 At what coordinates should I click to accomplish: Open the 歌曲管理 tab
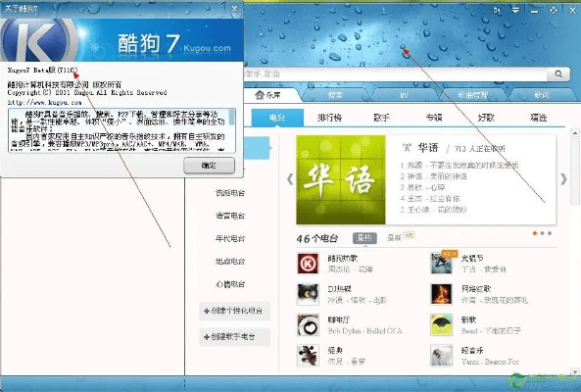coord(472,95)
